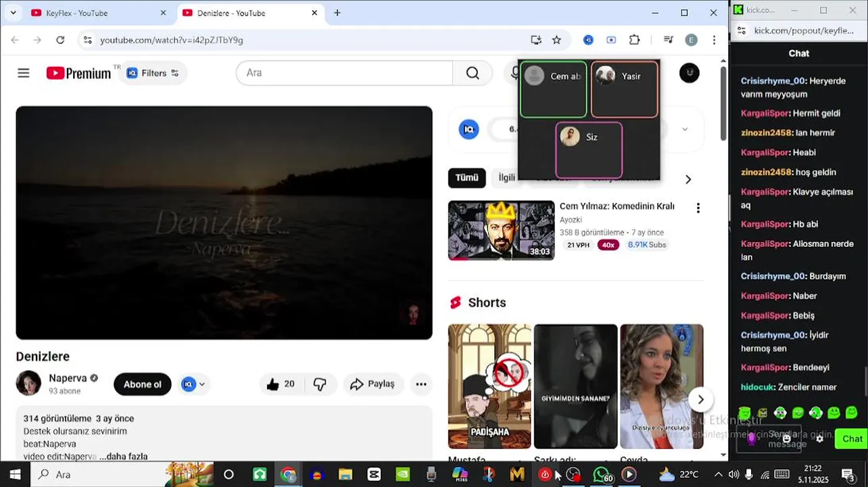Screen dimensions: 868x487
Task: Subscribe with the Abone ol button
Action: coord(143,384)
